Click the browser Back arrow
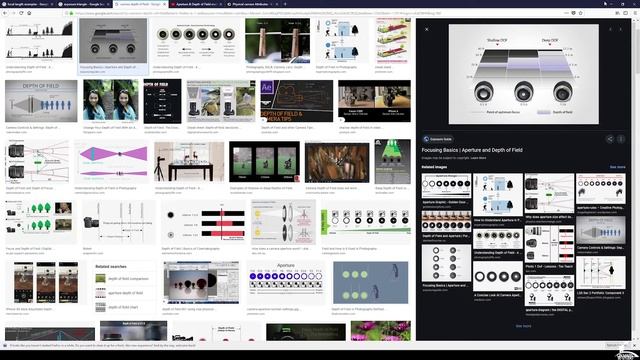This screenshot has width=640, height=360. coord(5,13)
